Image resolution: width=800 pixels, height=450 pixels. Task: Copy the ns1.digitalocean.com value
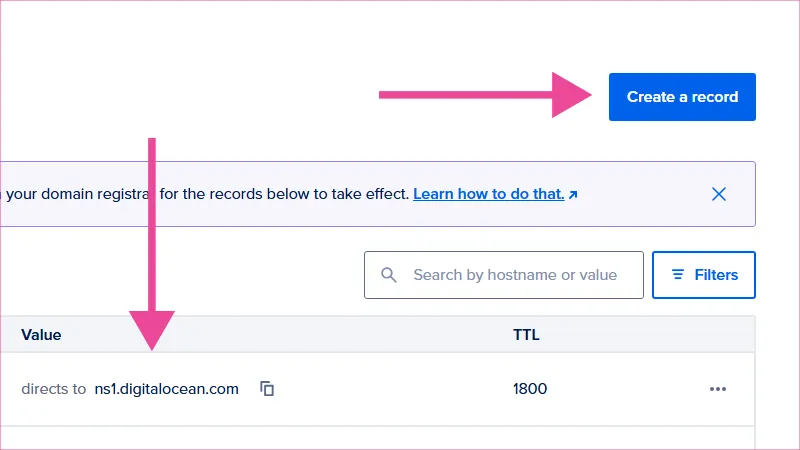267,389
